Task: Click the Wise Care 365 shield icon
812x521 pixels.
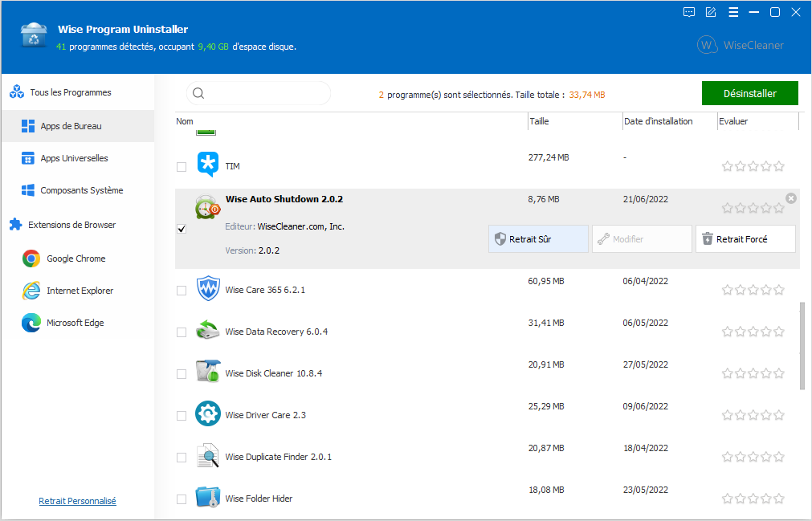Action: point(208,288)
